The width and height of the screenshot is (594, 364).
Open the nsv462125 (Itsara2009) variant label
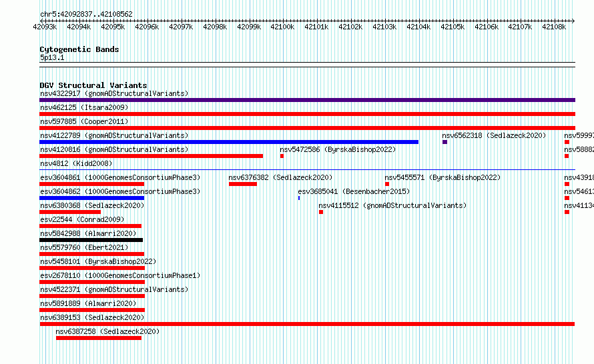click(84, 107)
